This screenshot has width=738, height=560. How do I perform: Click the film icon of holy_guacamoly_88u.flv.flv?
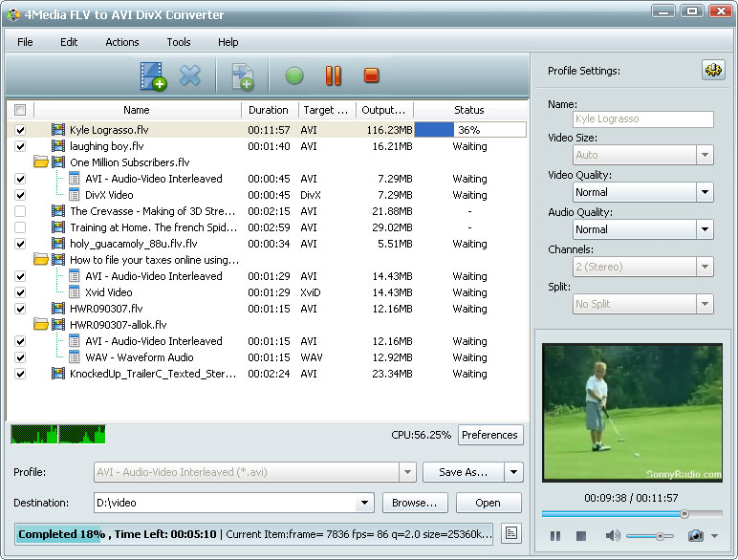(58, 244)
